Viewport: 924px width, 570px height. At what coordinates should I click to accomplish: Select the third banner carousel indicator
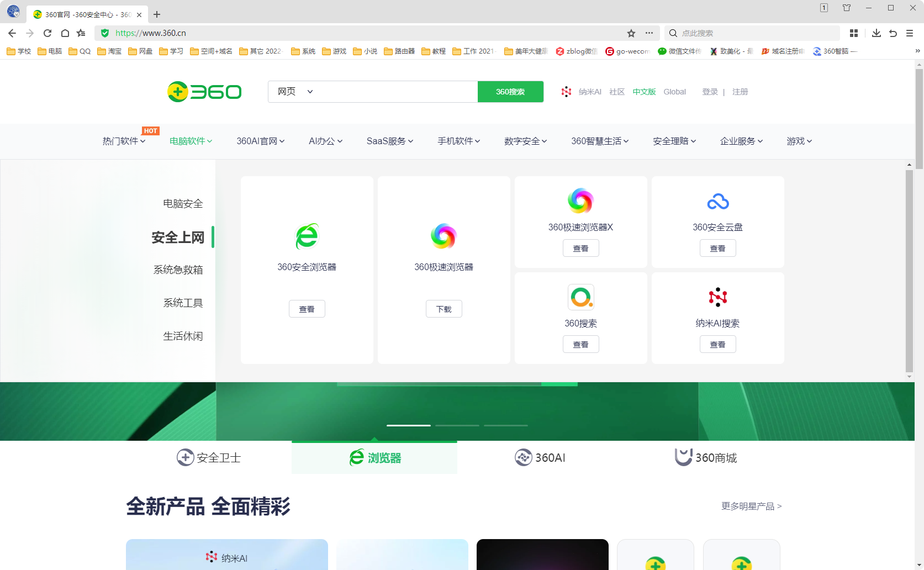pyautogui.click(x=506, y=425)
